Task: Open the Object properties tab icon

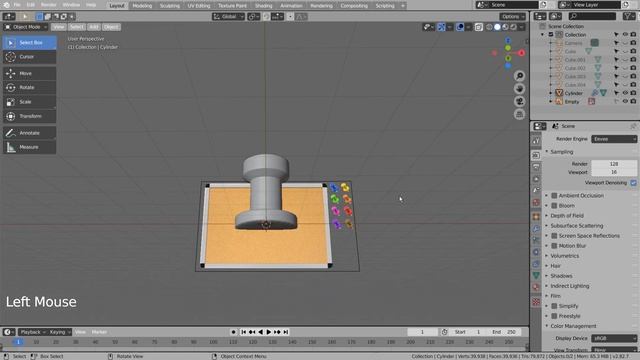Action: point(536,216)
